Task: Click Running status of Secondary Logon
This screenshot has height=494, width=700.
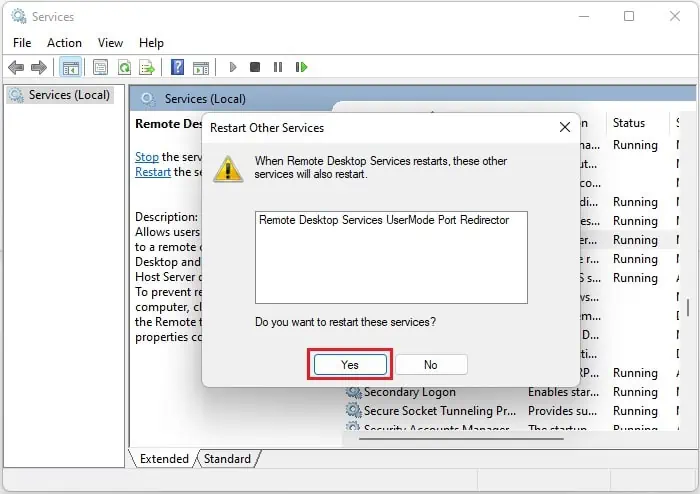Action: click(x=635, y=392)
